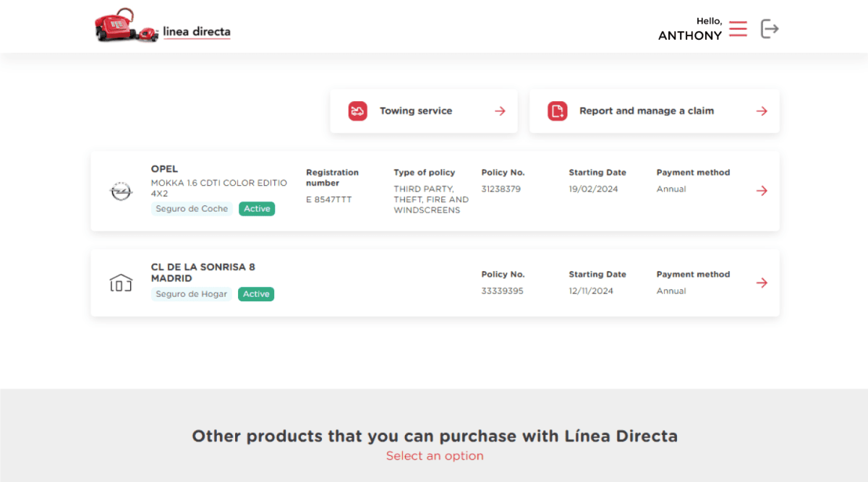This screenshot has width=868, height=482.
Task: Click the Seguro de Coche tag
Action: [192, 209]
